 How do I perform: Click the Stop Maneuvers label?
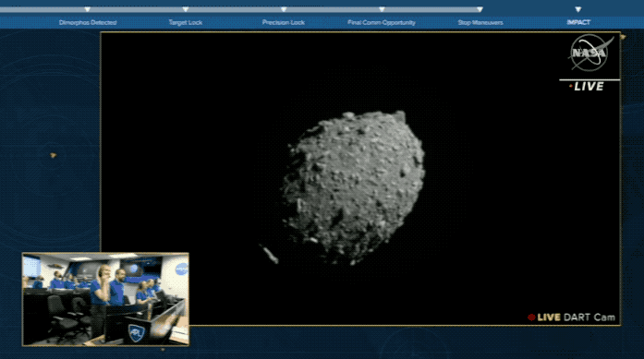click(480, 22)
